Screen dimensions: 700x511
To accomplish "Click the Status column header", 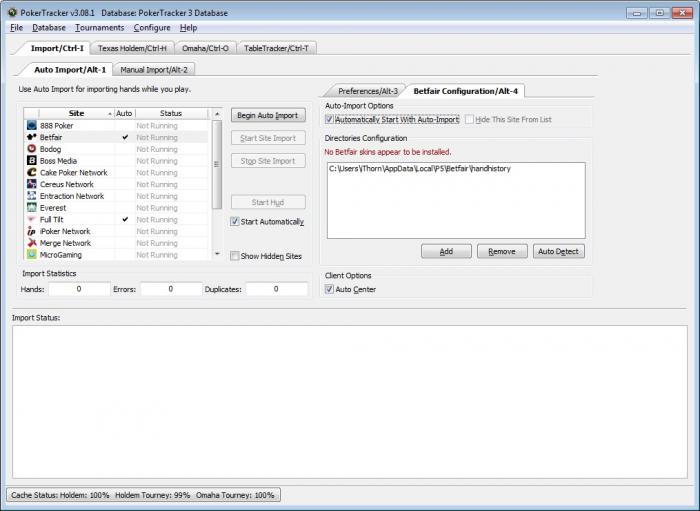I will (x=171, y=113).
